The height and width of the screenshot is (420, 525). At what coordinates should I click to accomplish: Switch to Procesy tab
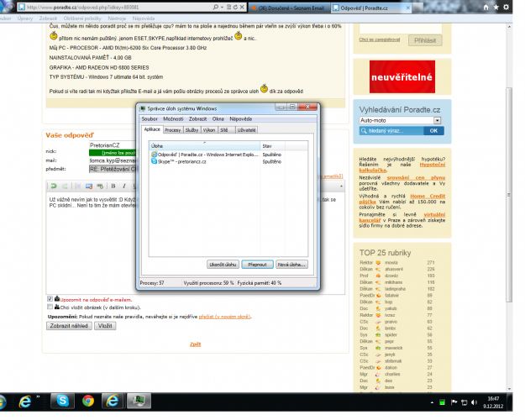(173, 130)
